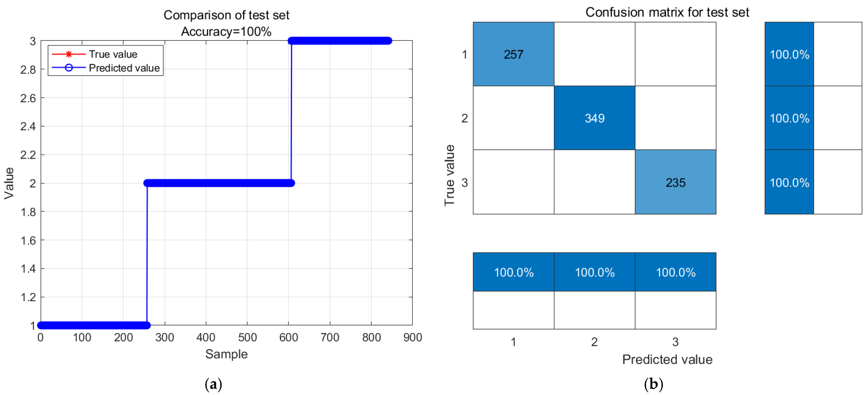
Task: Click the "Sample" x-axis label
Action: click(x=226, y=354)
